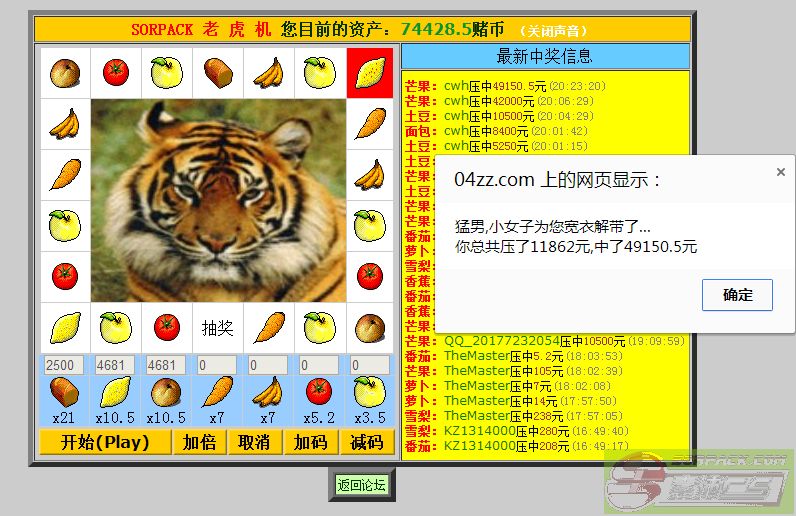This screenshot has height=516, width=796.
Task: Pick the carrot x7 bet icon
Action: click(217, 391)
